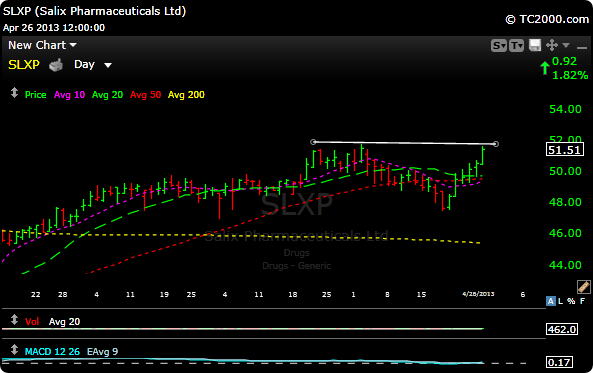Click the 54.00 price scale label
The image size is (593, 373).
pos(565,109)
